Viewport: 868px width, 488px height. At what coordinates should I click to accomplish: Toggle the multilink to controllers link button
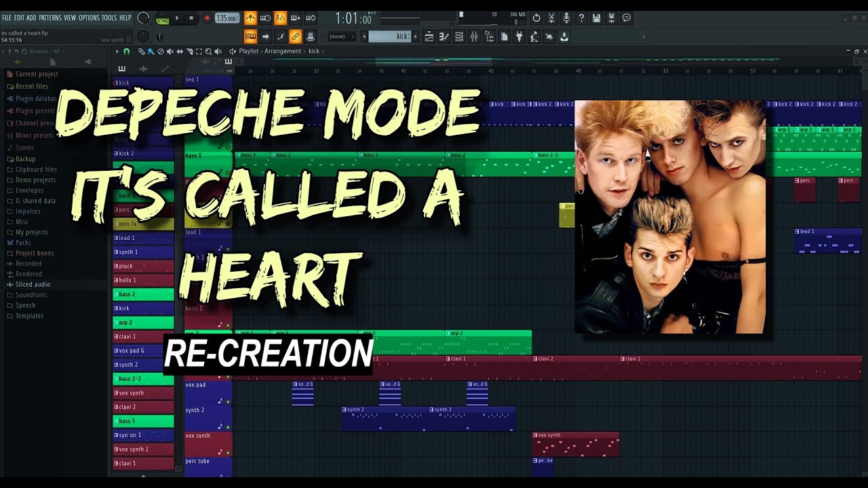click(x=295, y=37)
